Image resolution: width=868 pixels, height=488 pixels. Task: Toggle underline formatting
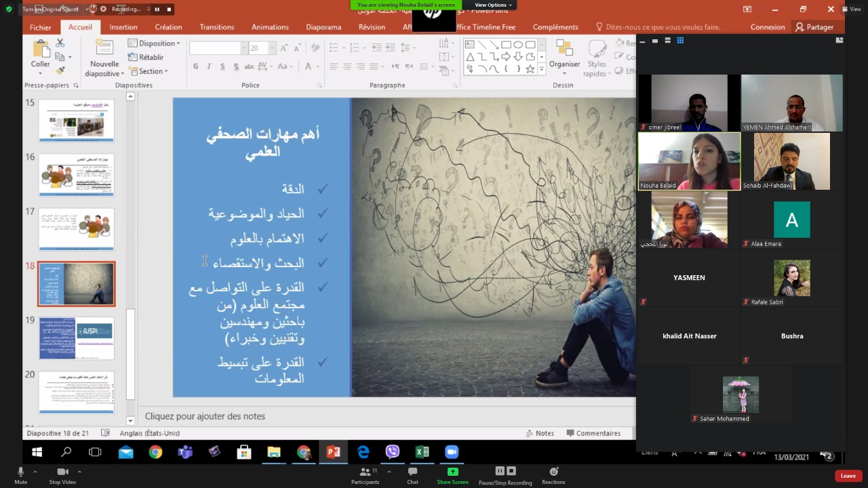click(222, 66)
